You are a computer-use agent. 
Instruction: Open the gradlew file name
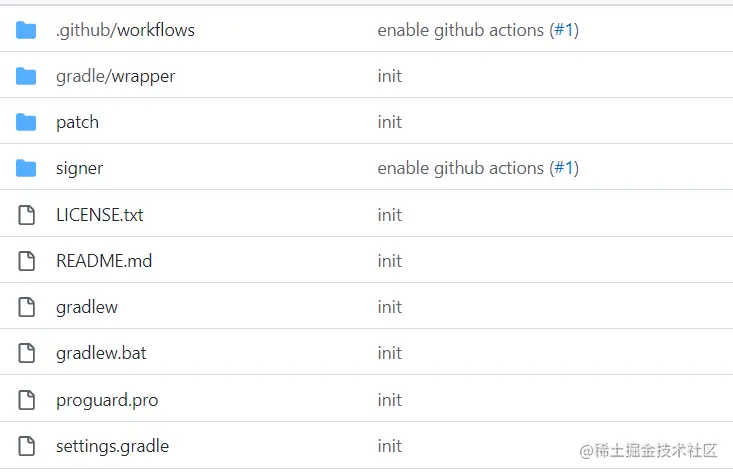tap(87, 307)
